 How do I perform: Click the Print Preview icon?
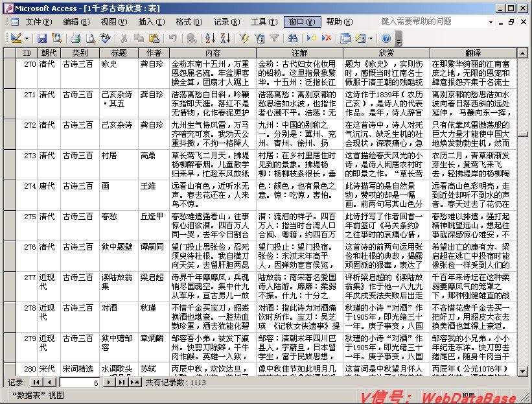tap(90, 38)
